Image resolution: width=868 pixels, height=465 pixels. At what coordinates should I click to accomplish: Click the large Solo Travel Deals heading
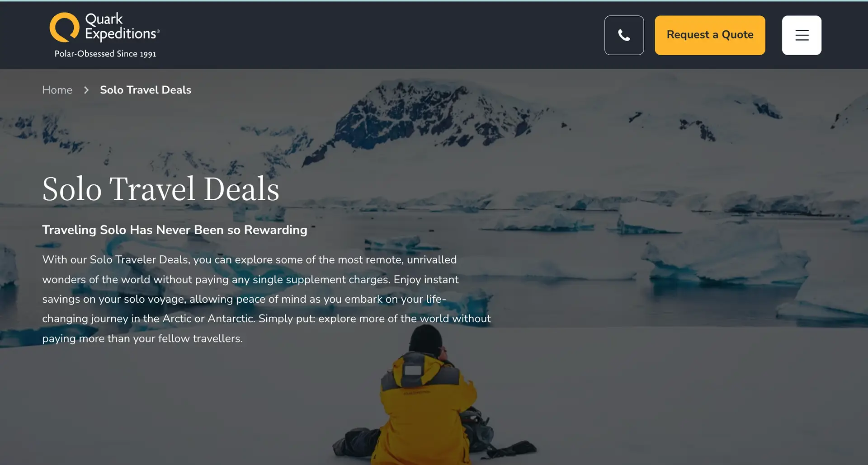(160, 189)
